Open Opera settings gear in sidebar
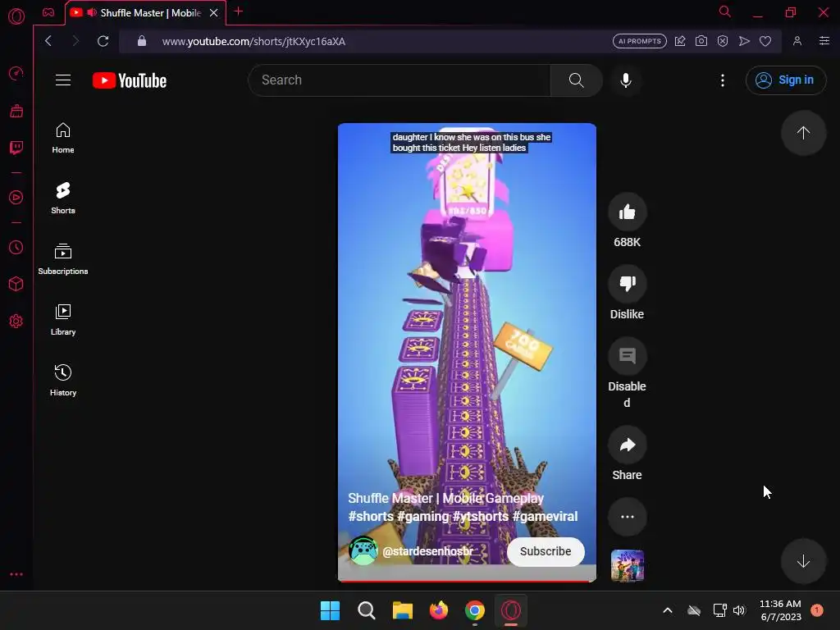The height and width of the screenshot is (630, 840). point(16,322)
